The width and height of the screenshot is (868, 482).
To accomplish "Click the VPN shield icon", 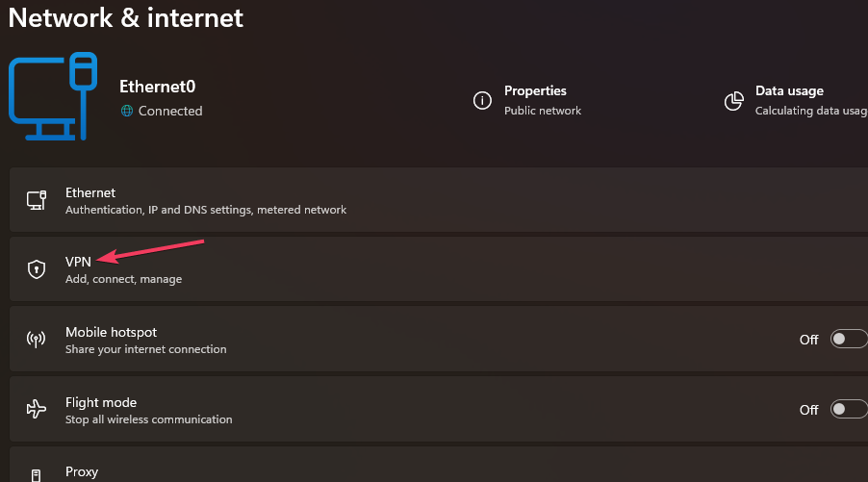I will point(37,270).
